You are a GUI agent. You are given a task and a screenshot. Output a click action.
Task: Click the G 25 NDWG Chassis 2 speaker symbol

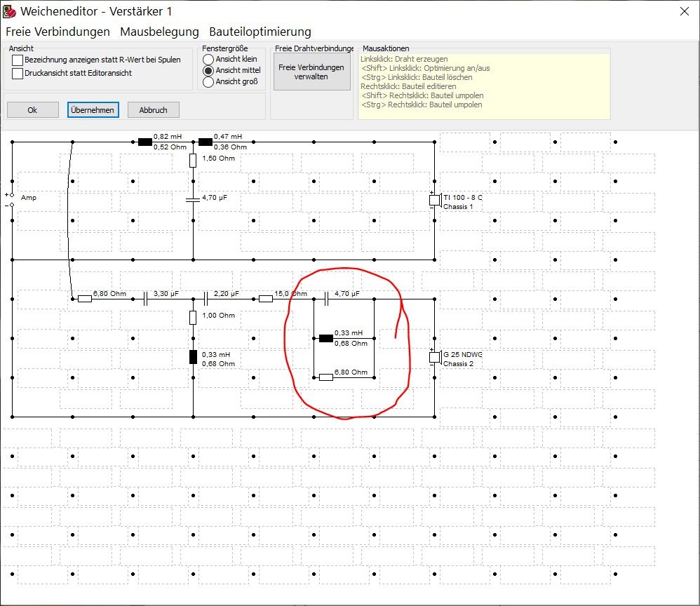(435, 357)
